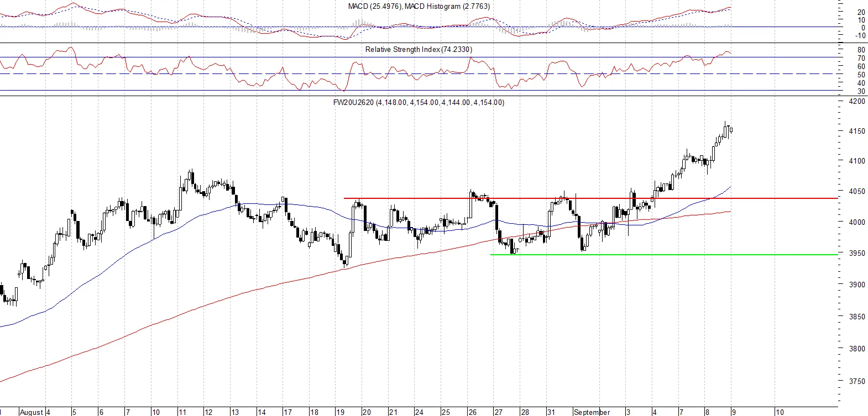Select date 18 on the time axis
Viewport: 868px width, 416px height.
[314, 412]
